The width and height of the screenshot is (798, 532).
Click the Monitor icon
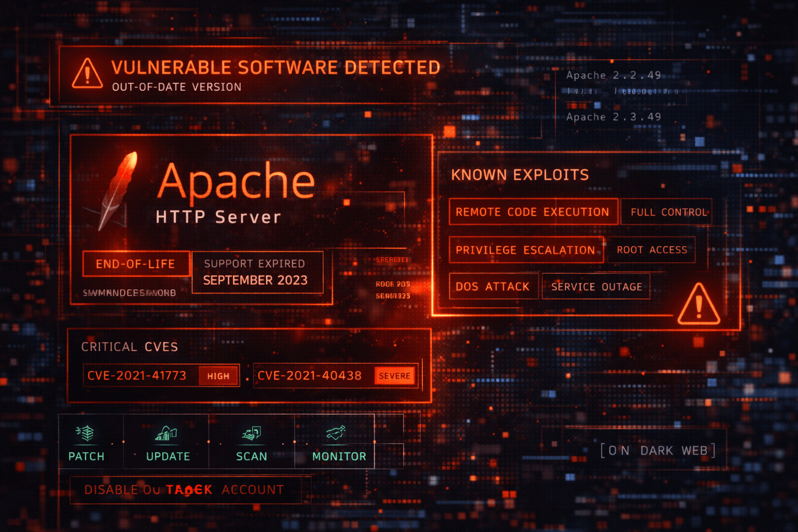[x=336, y=432]
